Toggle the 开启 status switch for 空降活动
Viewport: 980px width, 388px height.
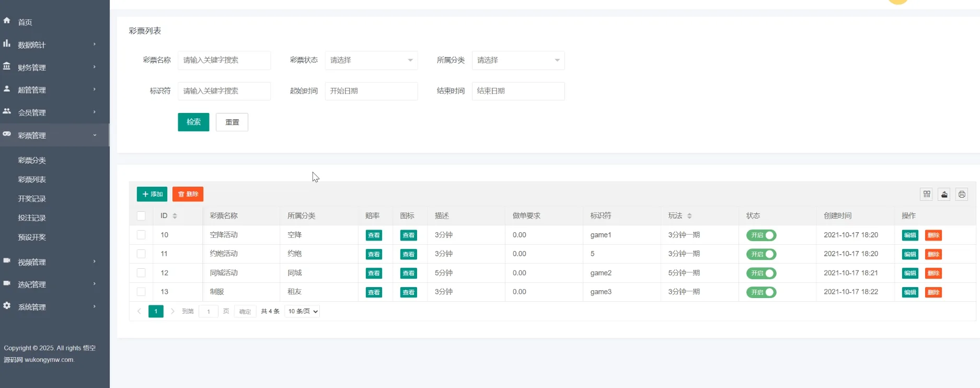click(x=761, y=235)
